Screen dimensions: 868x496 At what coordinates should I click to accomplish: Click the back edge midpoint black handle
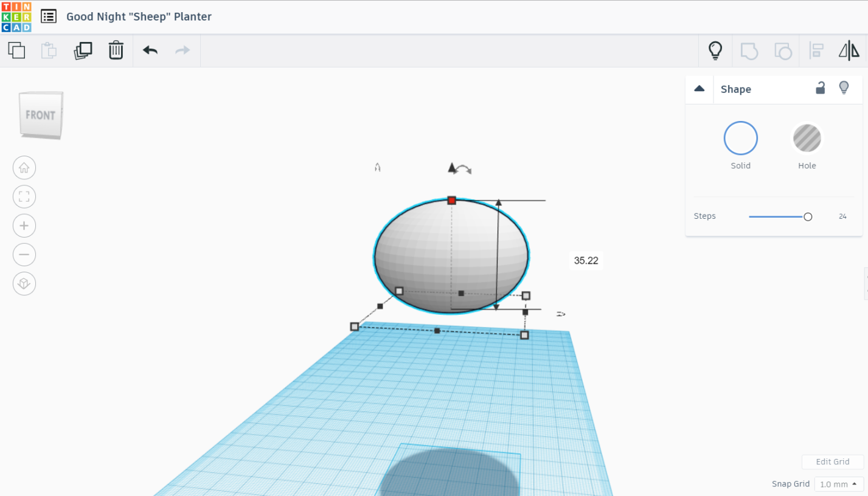461,294
